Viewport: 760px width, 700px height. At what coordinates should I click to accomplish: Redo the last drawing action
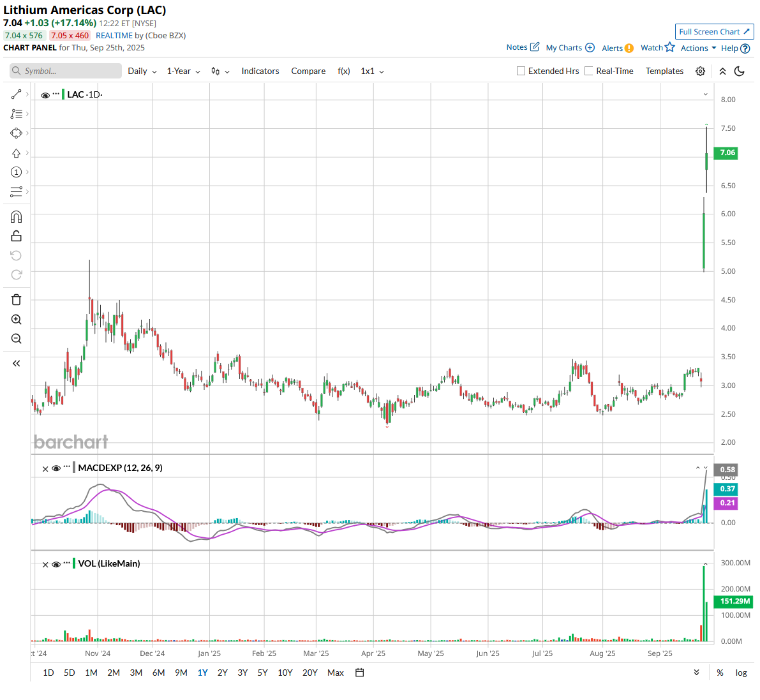click(16, 275)
